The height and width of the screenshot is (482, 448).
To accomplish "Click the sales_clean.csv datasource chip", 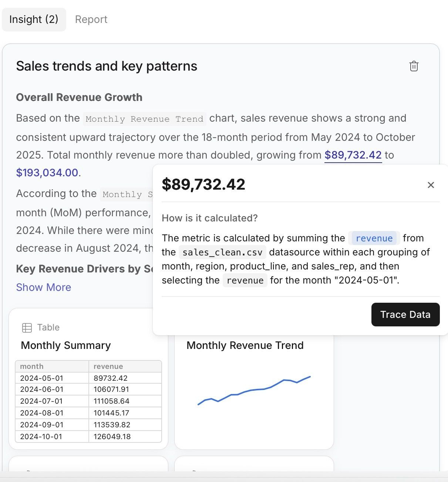I will (223, 252).
